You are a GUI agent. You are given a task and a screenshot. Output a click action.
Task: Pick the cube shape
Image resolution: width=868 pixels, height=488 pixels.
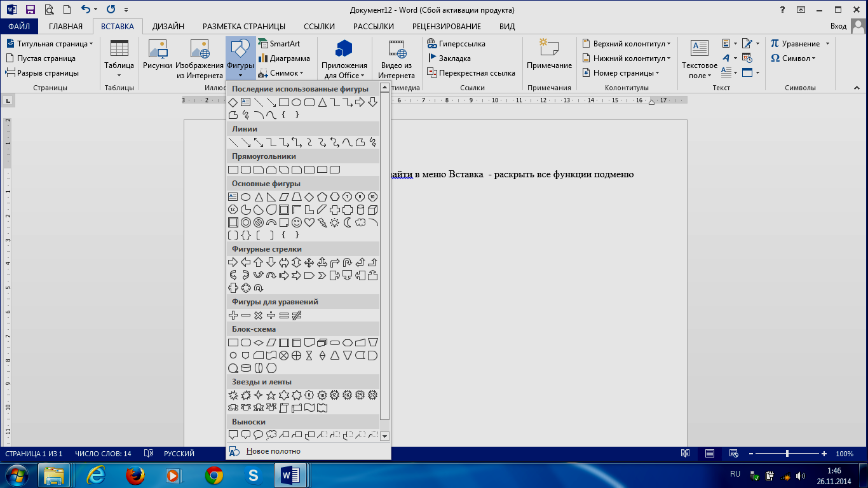[373, 210]
